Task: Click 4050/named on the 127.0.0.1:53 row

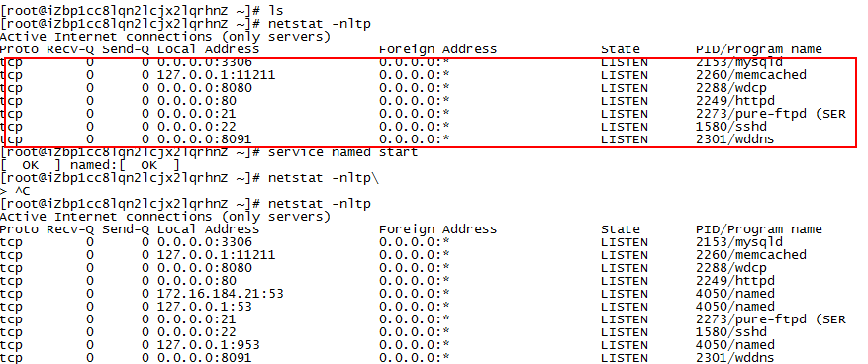Action: [734, 307]
